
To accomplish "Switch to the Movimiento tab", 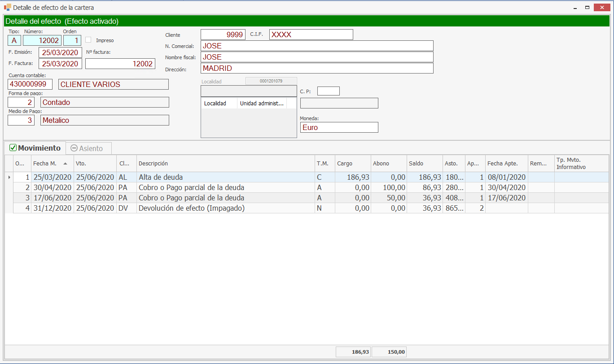I will [x=35, y=148].
